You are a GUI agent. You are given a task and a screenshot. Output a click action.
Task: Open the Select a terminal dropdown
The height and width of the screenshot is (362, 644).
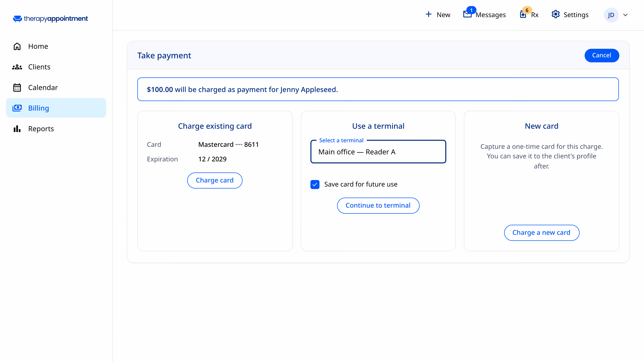(378, 152)
